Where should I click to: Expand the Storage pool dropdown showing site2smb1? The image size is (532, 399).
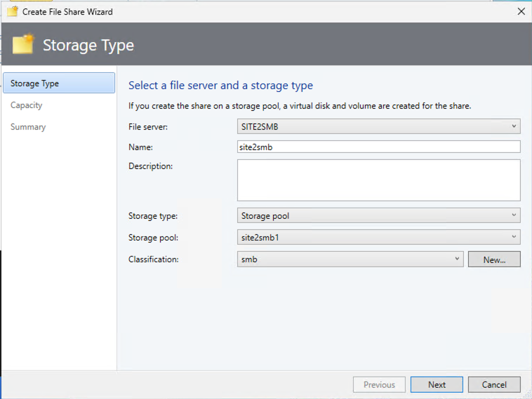click(379, 237)
